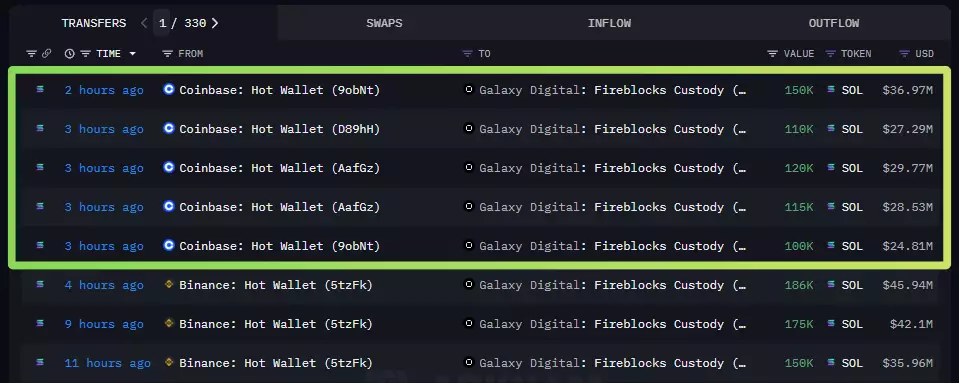
Task: Expand the TIME sort dropdown arrow
Action: 133,54
